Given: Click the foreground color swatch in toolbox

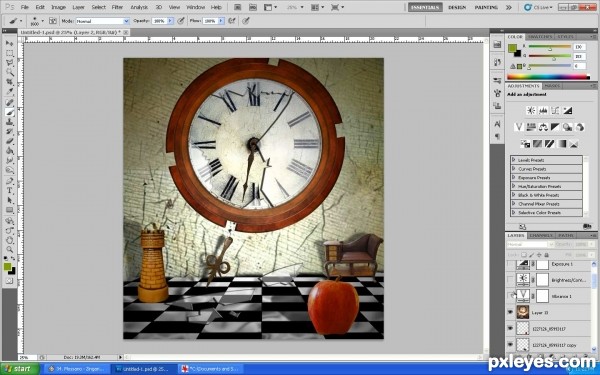Looking at the screenshot, I should 7,266.
